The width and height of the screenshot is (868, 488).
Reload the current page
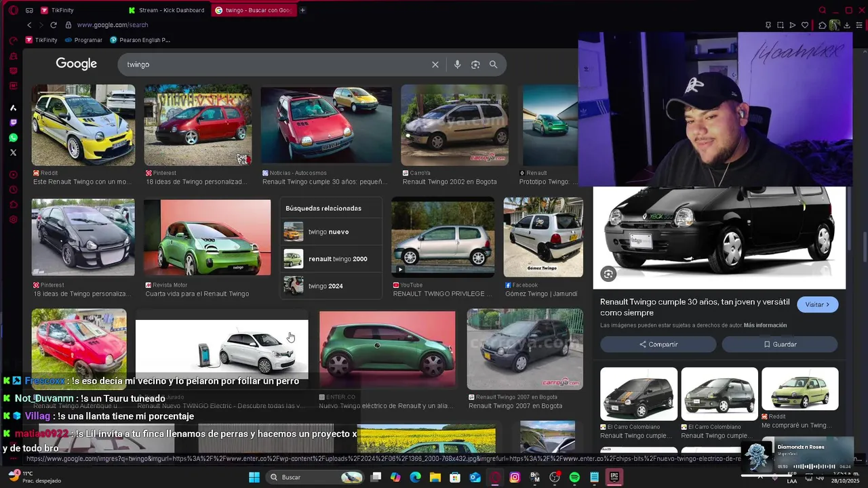(x=54, y=25)
